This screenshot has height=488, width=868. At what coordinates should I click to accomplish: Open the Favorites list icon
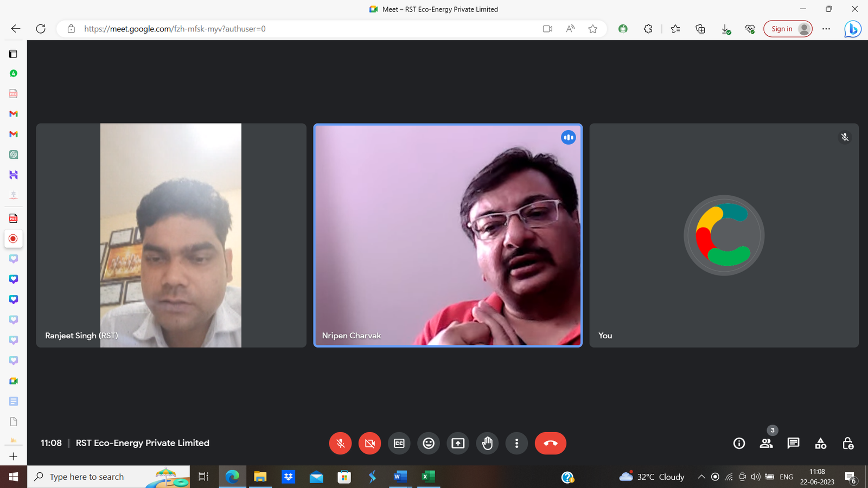[x=675, y=29]
